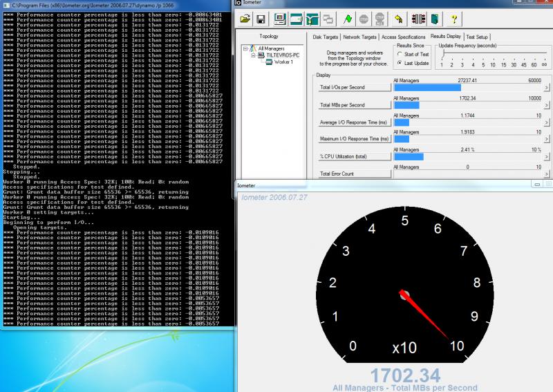Click the 27237.41 I/Os value
Image resolution: width=553 pixels, height=392 pixels.
coord(467,80)
